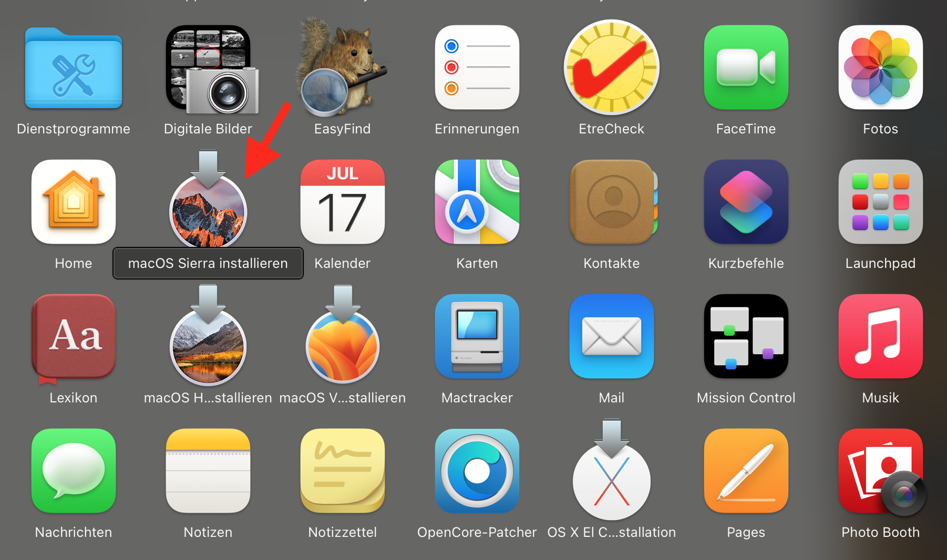Select the "OpenCore-Patcher" name text

pyautogui.click(x=477, y=532)
